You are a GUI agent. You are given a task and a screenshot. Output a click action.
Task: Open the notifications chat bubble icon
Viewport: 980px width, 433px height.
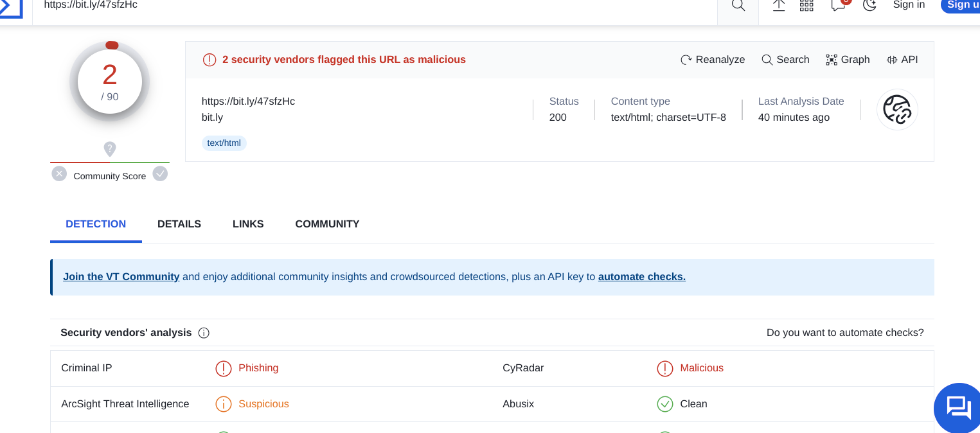tap(839, 5)
